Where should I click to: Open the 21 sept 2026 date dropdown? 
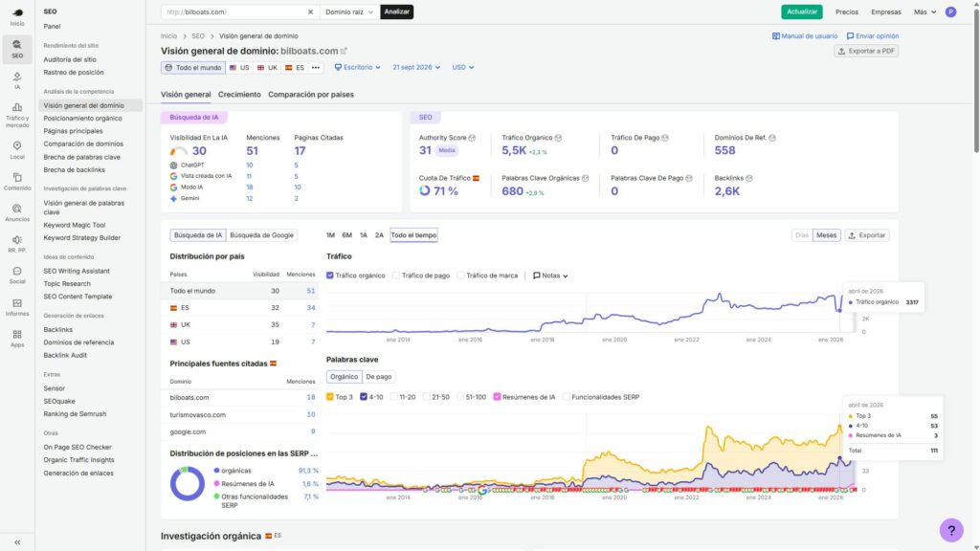[x=416, y=68]
